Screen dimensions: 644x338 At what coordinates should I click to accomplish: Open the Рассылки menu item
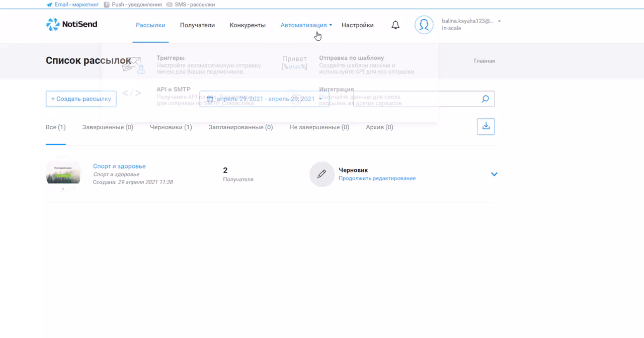coord(150,25)
